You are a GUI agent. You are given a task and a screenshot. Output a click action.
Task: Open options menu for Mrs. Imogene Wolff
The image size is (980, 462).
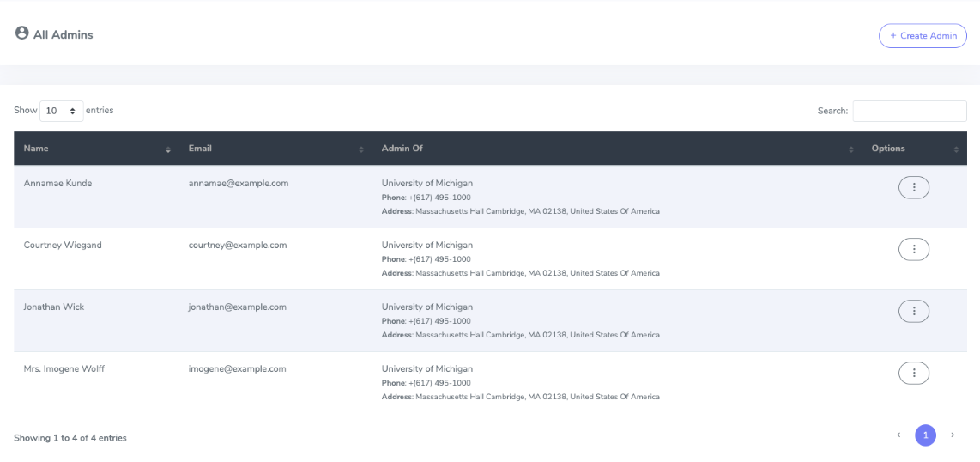[x=913, y=373]
